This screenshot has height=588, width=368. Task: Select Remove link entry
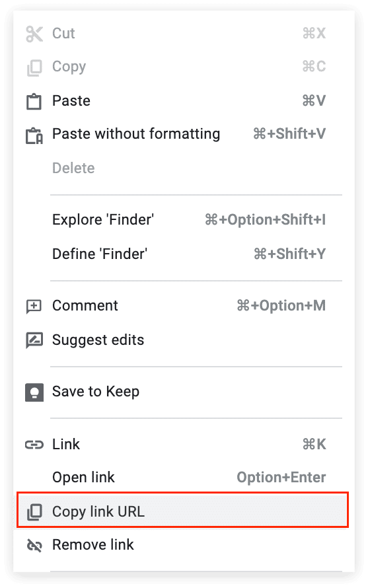click(x=184, y=545)
